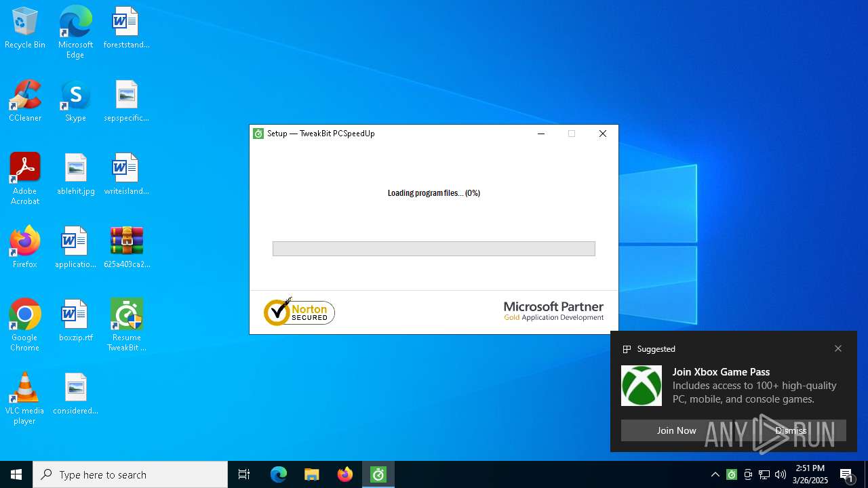
Task: Click the Xbox logo in notification
Action: tap(642, 386)
